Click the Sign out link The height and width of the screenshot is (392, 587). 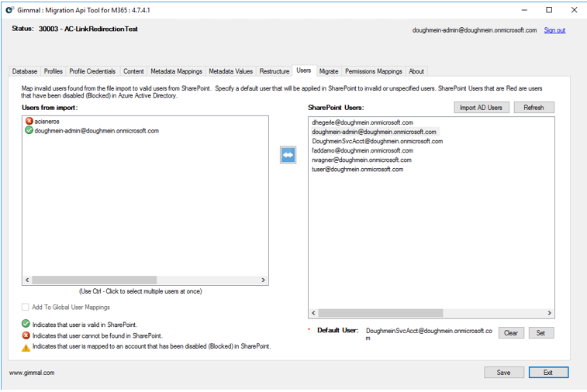pos(554,30)
